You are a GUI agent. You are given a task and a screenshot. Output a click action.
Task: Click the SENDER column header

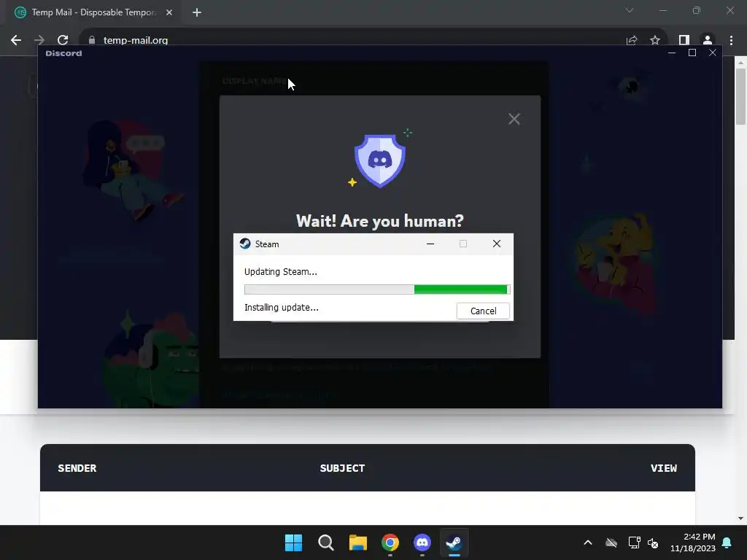77,468
